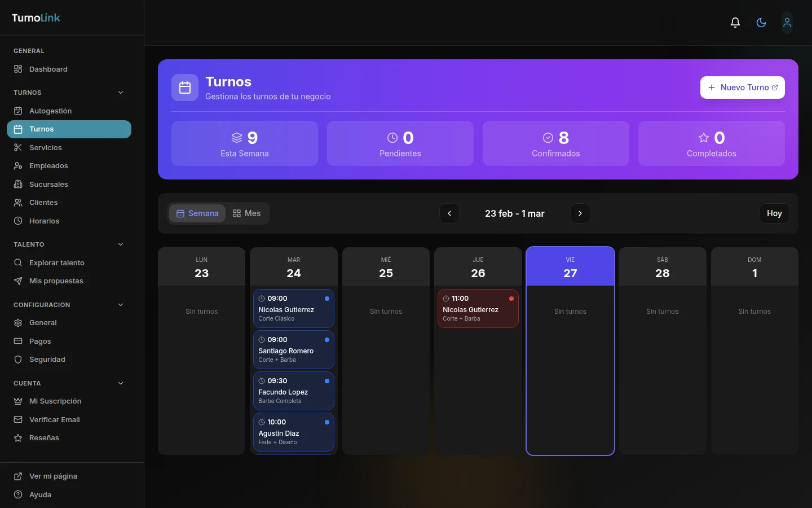Collapse the Turnos sidebar section

121,93
